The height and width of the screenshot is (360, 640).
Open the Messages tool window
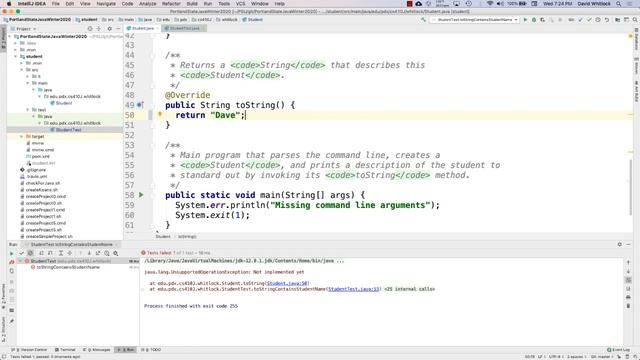[97, 350]
